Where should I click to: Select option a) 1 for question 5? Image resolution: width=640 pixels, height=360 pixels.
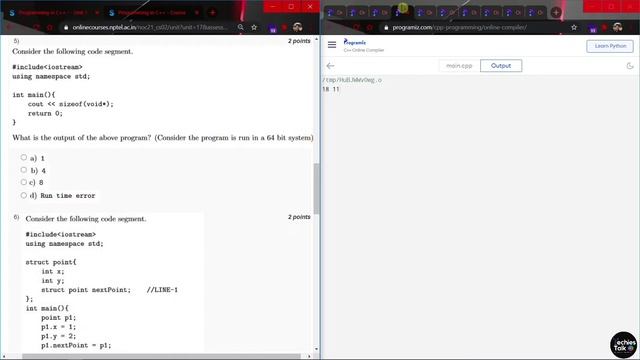pyautogui.click(x=24, y=157)
